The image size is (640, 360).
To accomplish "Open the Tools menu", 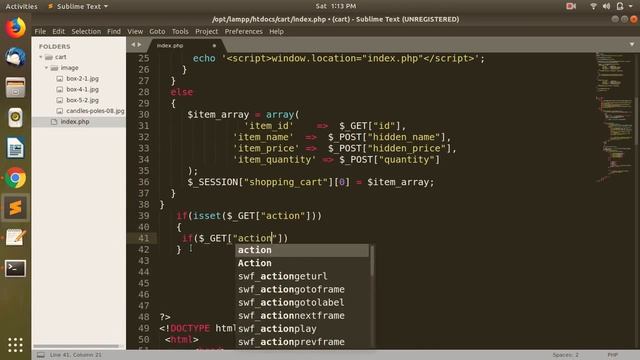I will click(180, 31).
